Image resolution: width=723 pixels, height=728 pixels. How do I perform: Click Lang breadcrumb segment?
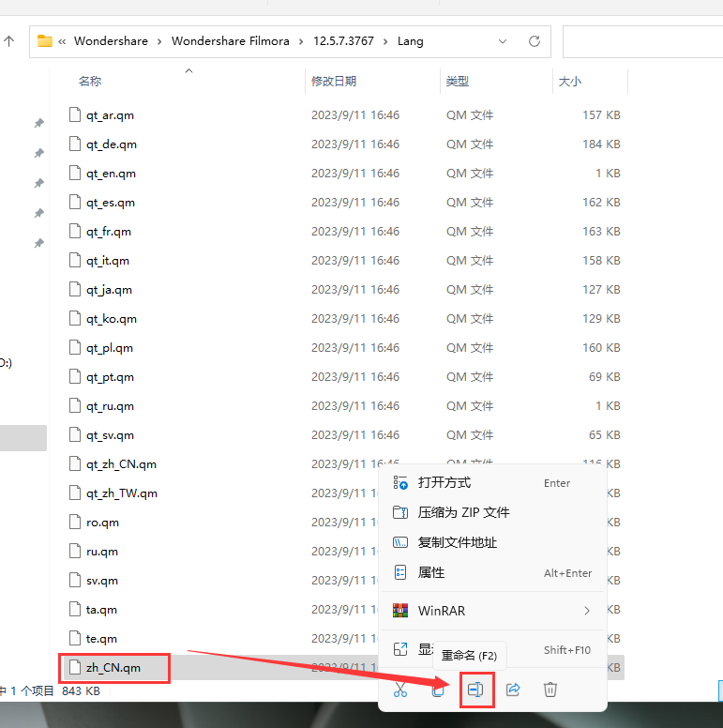click(x=410, y=41)
